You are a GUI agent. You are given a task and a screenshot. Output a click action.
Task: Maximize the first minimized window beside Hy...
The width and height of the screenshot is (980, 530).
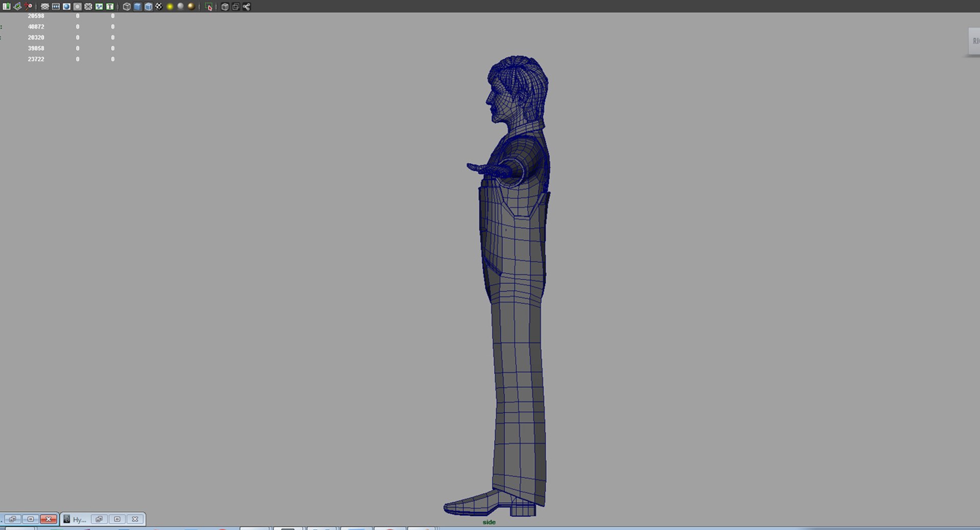[x=30, y=519]
